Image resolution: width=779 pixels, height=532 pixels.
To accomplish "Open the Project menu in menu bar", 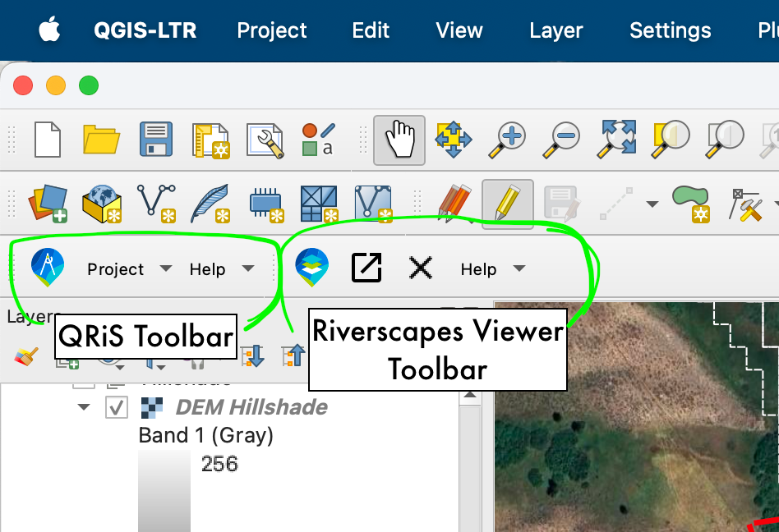I will click(x=272, y=30).
